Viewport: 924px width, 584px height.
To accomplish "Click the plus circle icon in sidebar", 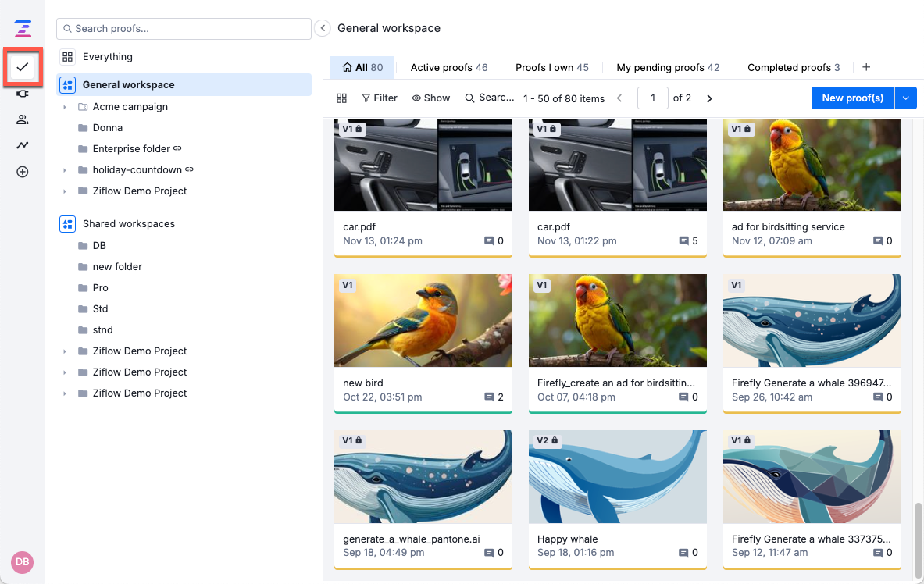I will coord(23,172).
